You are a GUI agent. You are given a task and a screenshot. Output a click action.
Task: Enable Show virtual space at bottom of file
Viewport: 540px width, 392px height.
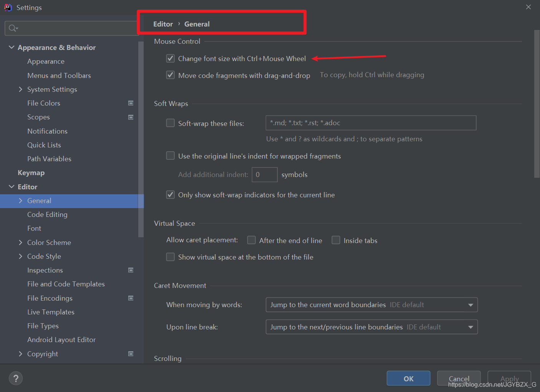point(170,256)
